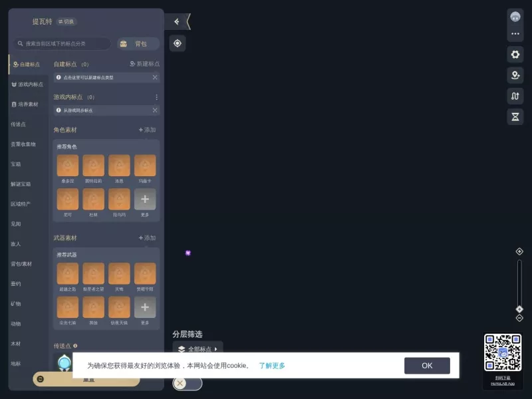Zoom in with the plus diamond icon
The image size is (532, 399).
[x=519, y=251]
